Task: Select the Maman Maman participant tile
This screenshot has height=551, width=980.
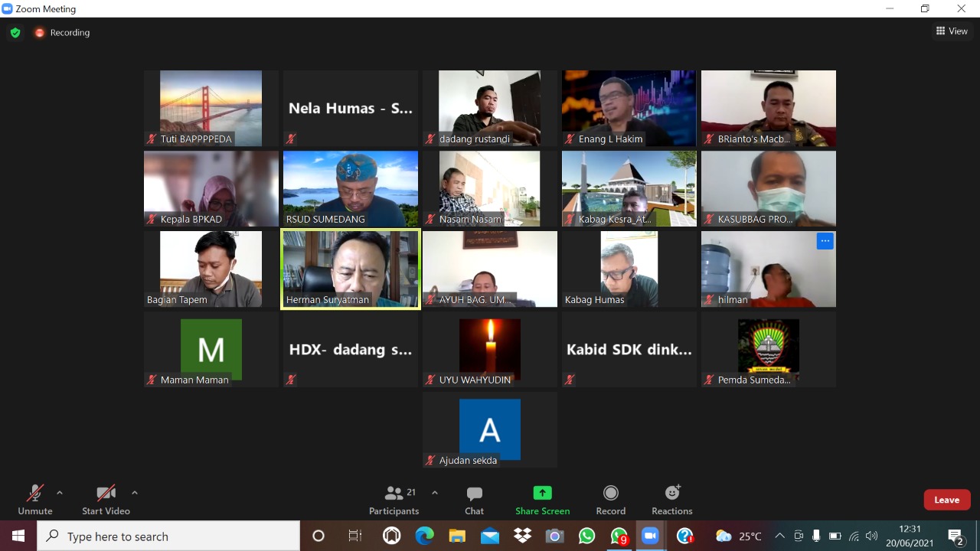Action: [211, 349]
